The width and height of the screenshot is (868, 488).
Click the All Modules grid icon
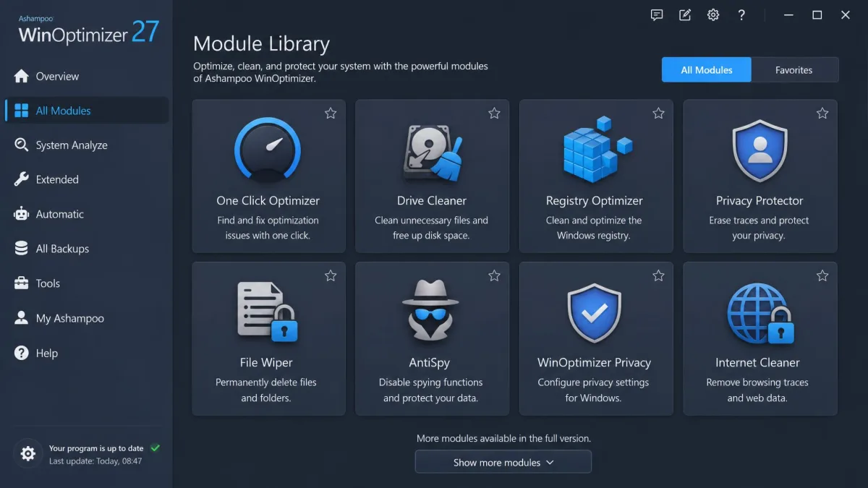22,111
